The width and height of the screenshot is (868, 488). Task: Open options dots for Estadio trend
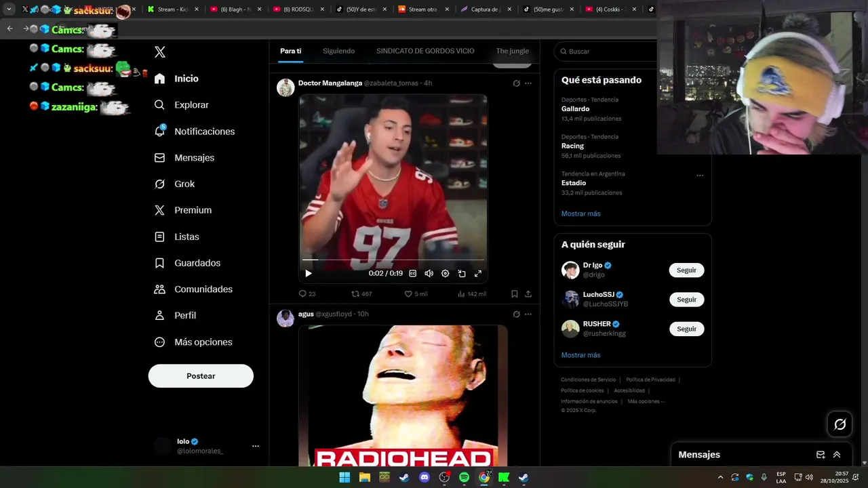coord(700,176)
